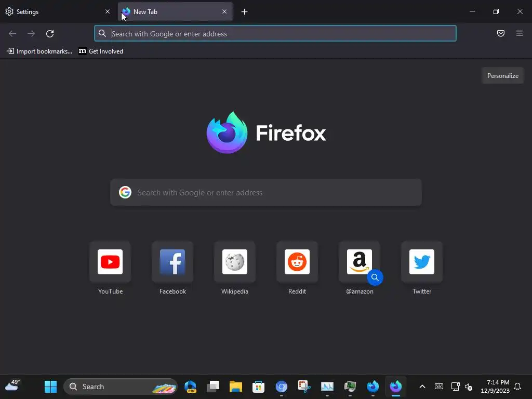Screen dimensions: 532x399
Task: Open Firefox Developer Edition blue taskbar icon
Action: (373, 387)
